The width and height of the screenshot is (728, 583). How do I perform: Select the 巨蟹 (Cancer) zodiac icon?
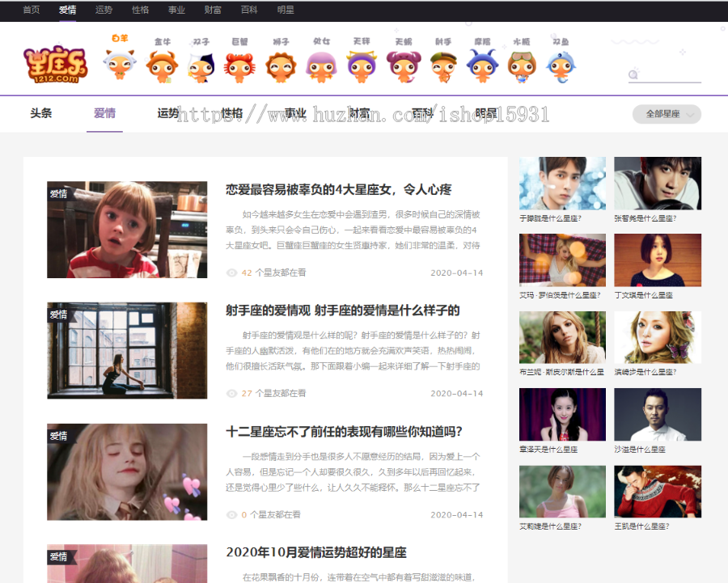(239, 61)
